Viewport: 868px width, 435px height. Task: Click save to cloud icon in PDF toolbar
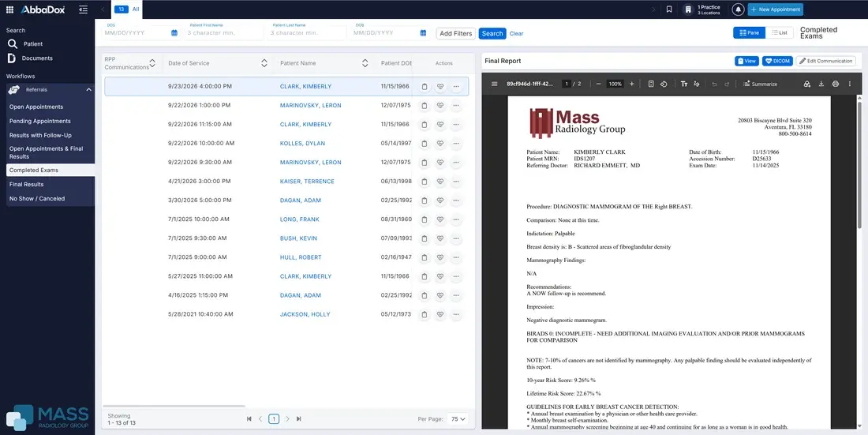tap(806, 84)
